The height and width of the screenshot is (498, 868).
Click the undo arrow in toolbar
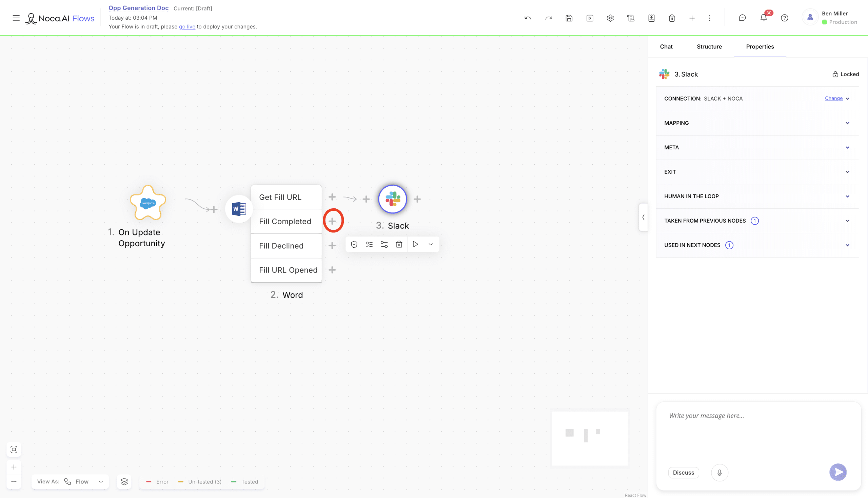click(528, 18)
